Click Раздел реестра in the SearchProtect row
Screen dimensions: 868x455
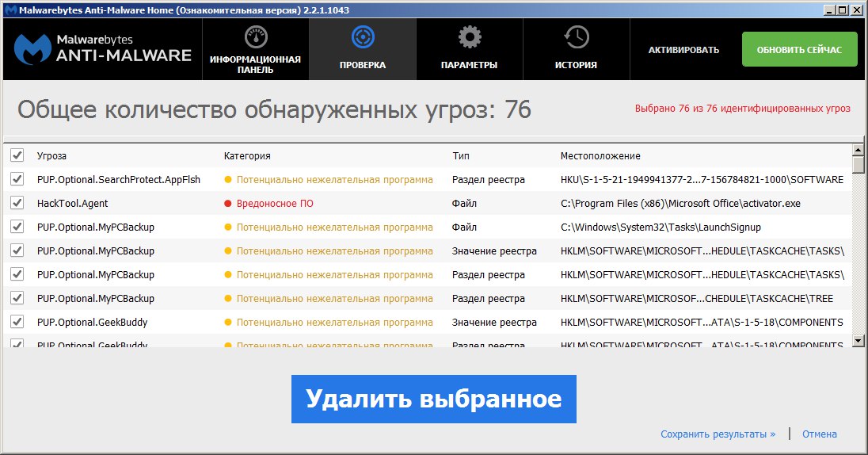488,180
